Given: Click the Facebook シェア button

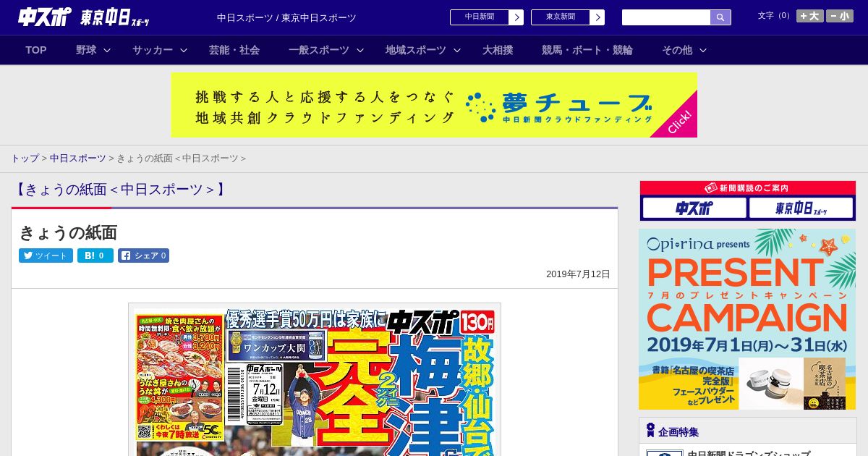Looking at the screenshot, I should click(x=143, y=256).
